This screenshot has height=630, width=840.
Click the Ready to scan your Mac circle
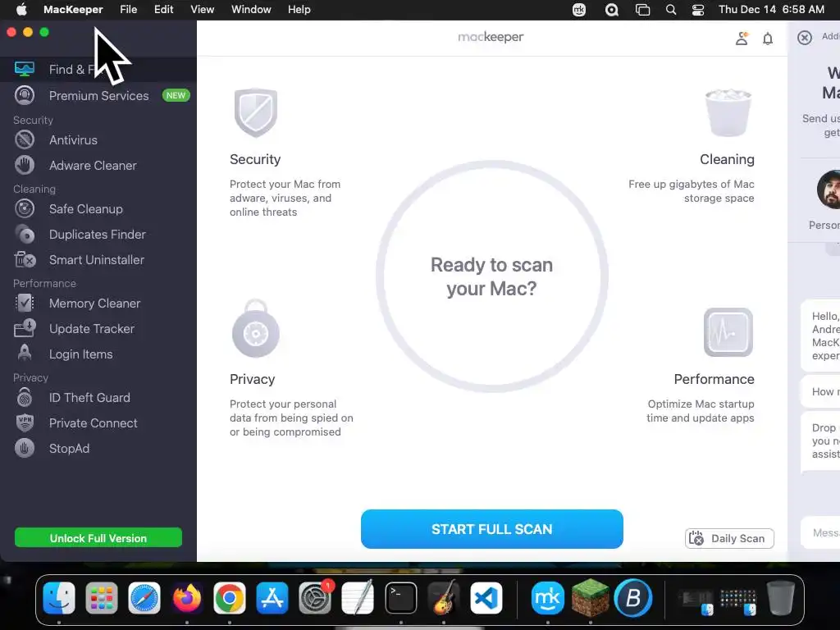click(492, 276)
